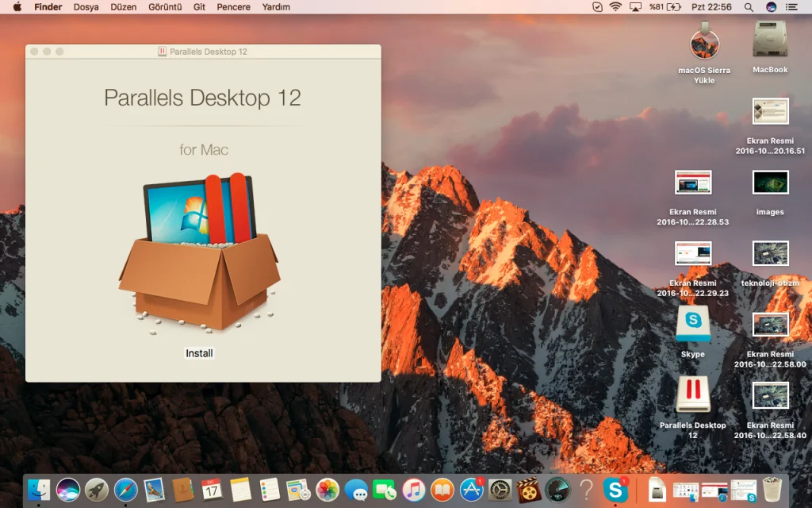This screenshot has width=812, height=508.
Task: Expand the battery status menu
Action: click(674, 7)
